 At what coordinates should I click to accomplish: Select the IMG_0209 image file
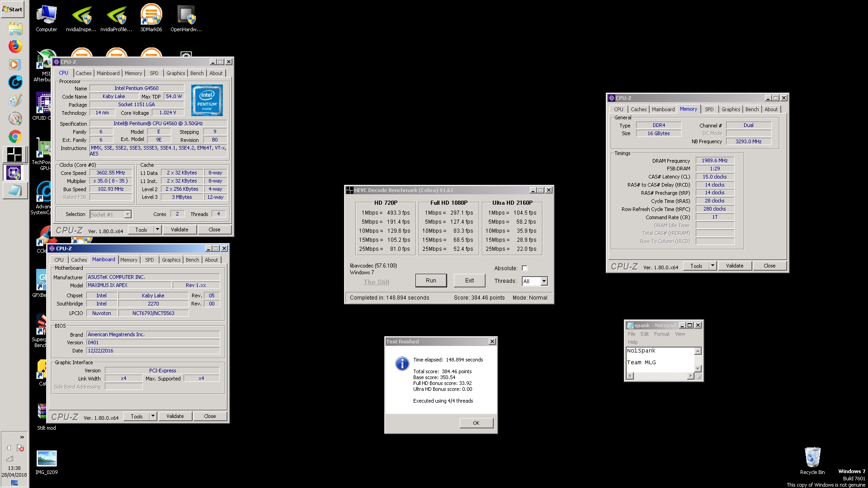click(47, 462)
